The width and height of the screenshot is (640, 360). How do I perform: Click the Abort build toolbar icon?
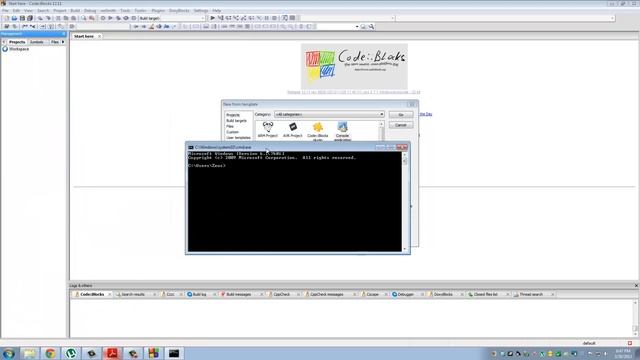[x=134, y=18]
